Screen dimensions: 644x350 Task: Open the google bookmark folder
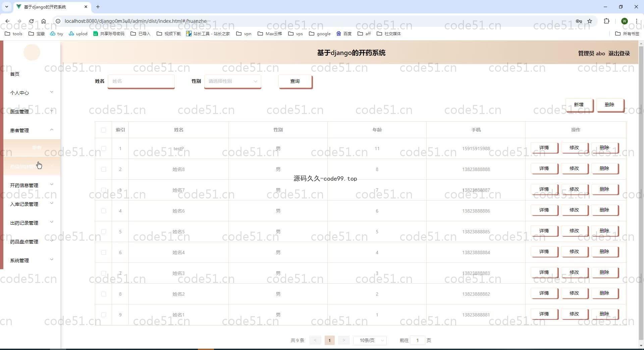(x=320, y=34)
